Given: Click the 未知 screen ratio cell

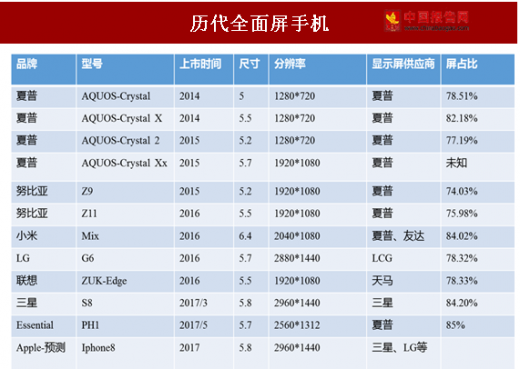Looking at the screenshot, I should [478, 167].
